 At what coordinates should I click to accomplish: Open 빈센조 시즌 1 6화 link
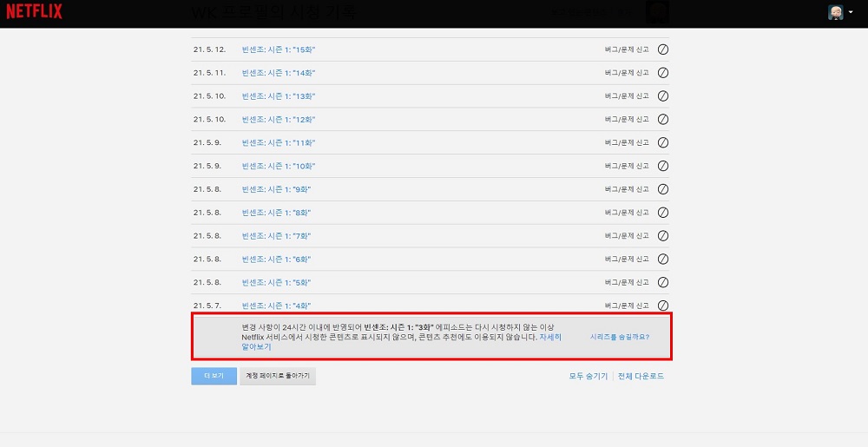tap(276, 259)
